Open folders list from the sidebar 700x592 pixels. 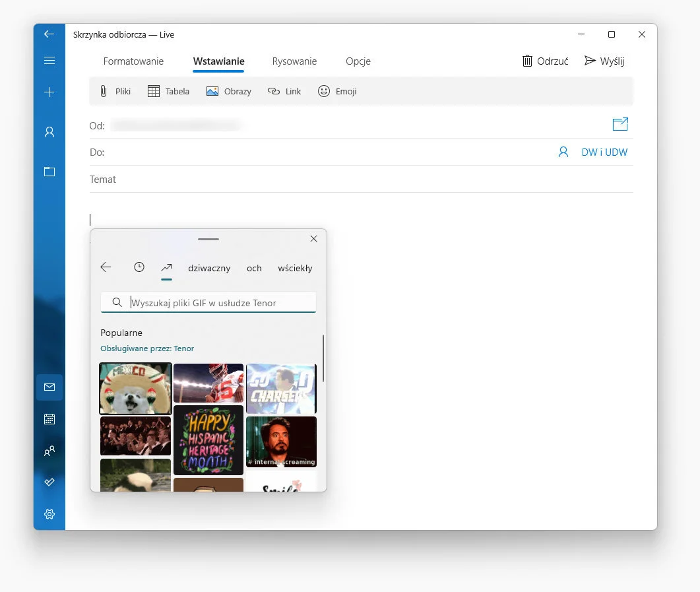coord(49,172)
